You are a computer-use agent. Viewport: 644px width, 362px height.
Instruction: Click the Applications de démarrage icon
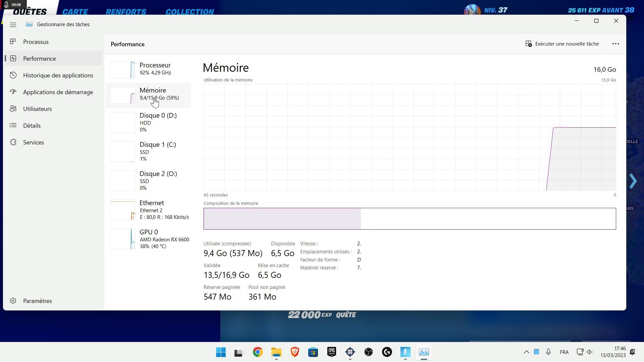pyautogui.click(x=13, y=92)
